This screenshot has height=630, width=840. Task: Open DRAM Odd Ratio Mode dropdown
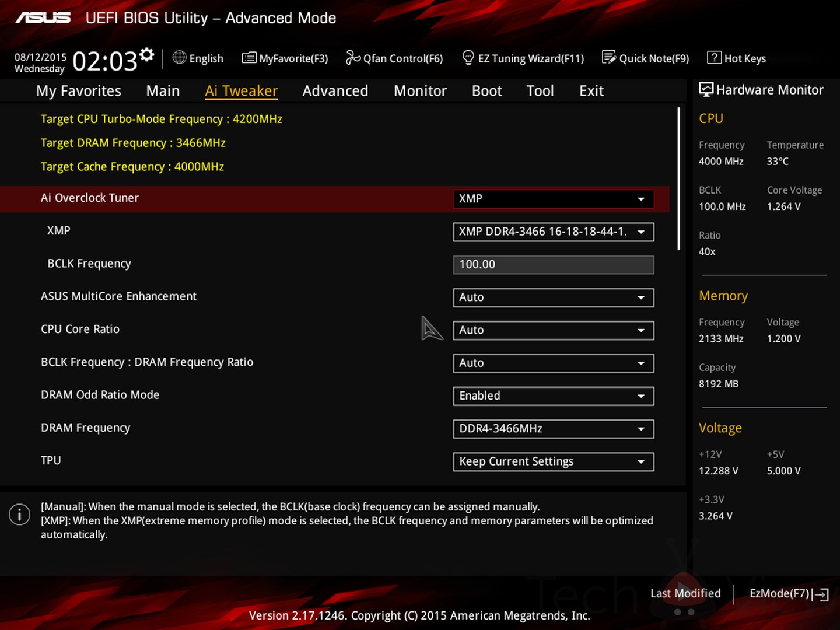pos(553,395)
